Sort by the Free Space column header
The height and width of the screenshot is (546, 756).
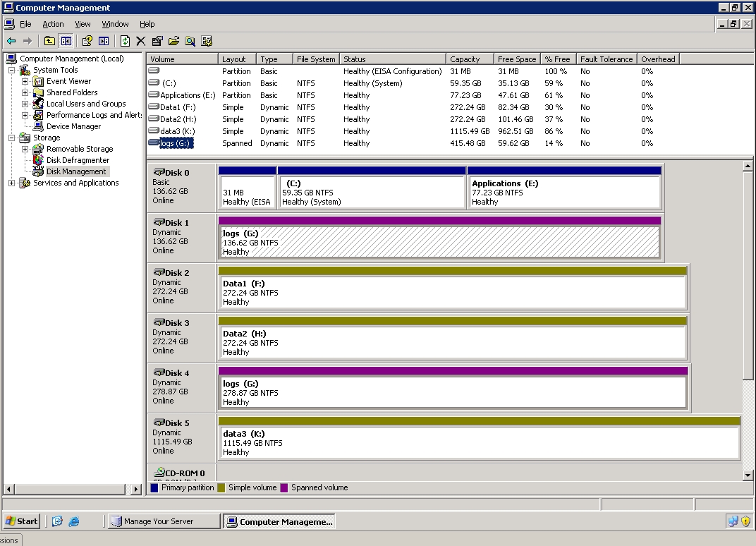pyautogui.click(x=517, y=59)
